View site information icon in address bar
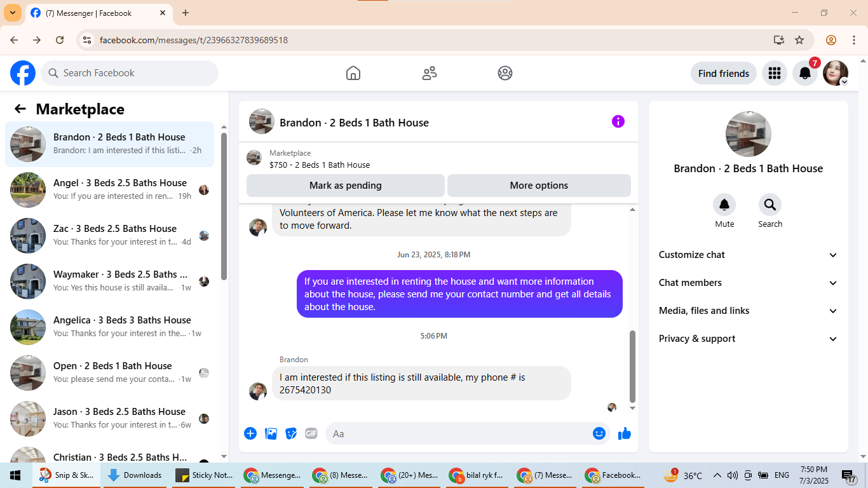868x488 pixels. [x=88, y=40]
